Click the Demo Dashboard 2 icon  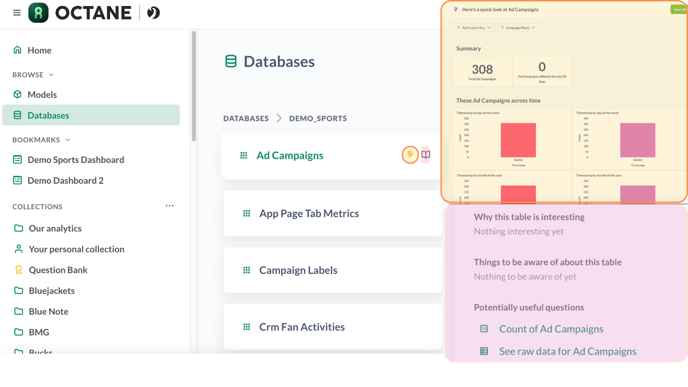tap(17, 180)
